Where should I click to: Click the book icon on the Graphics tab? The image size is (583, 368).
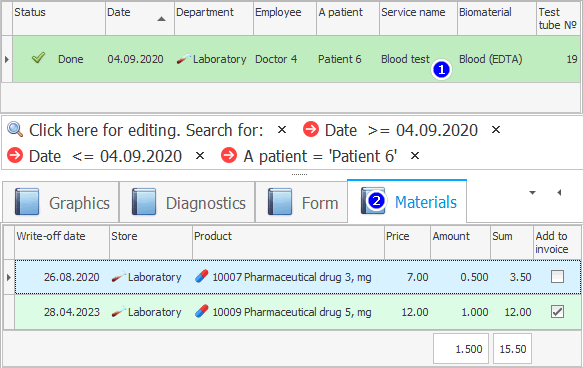pyautogui.click(x=27, y=201)
